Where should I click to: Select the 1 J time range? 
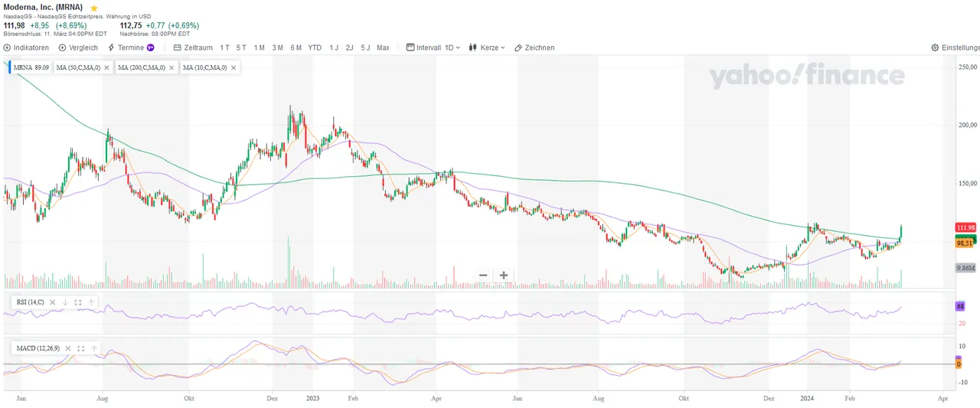334,47
